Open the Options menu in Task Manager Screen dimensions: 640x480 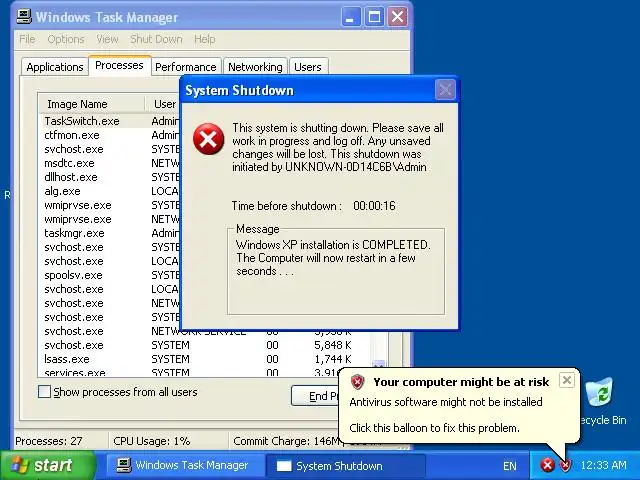coord(66,39)
